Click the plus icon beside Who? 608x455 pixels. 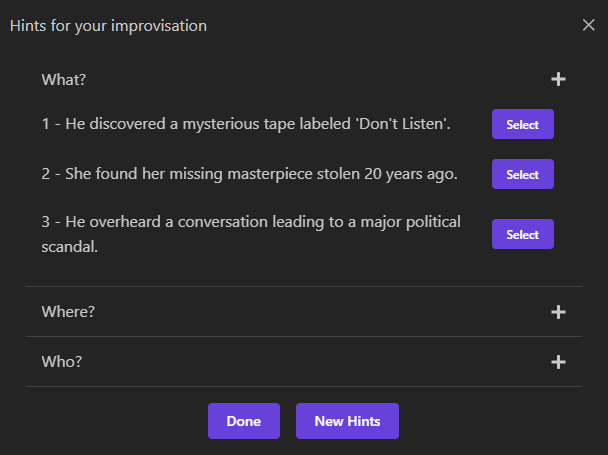coord(558,362)
